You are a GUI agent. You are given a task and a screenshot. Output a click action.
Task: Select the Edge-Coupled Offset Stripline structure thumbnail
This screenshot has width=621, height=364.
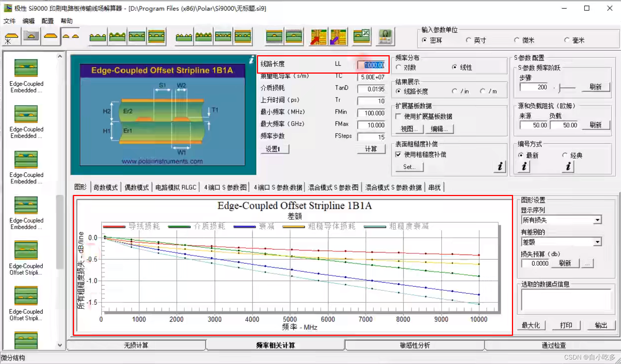(x=26, y=250)
